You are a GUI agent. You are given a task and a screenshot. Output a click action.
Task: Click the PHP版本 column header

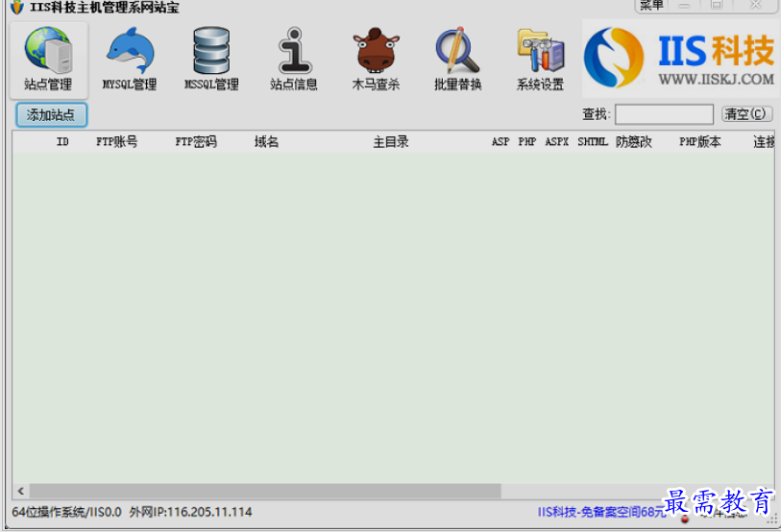(x=699, y=142)
